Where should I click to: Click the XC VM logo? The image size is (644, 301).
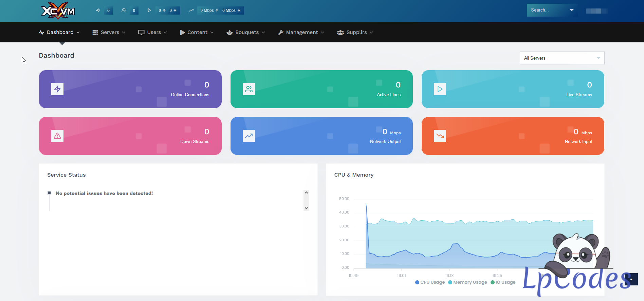58,11
